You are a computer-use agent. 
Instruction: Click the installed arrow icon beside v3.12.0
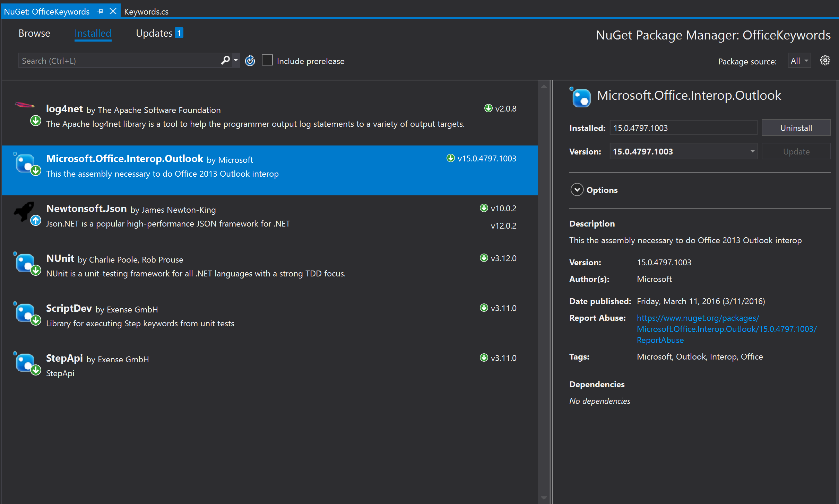(x=484, y=258)
